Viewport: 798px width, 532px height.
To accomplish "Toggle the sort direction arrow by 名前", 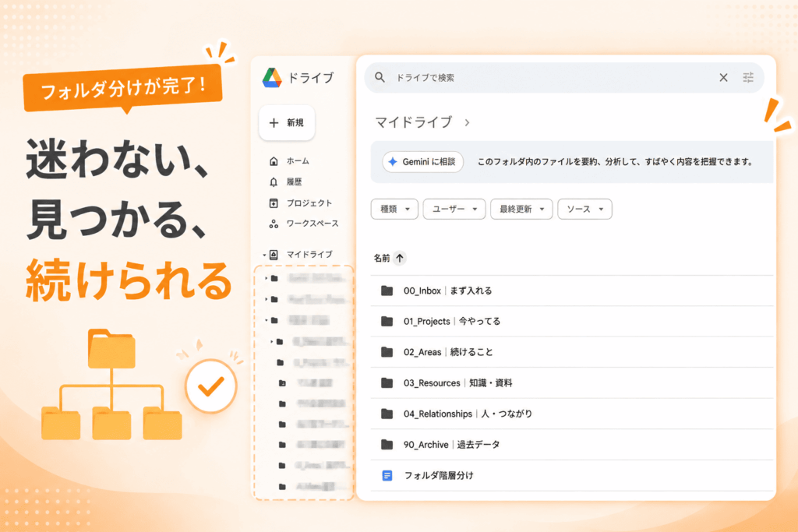I will point(400,259).
